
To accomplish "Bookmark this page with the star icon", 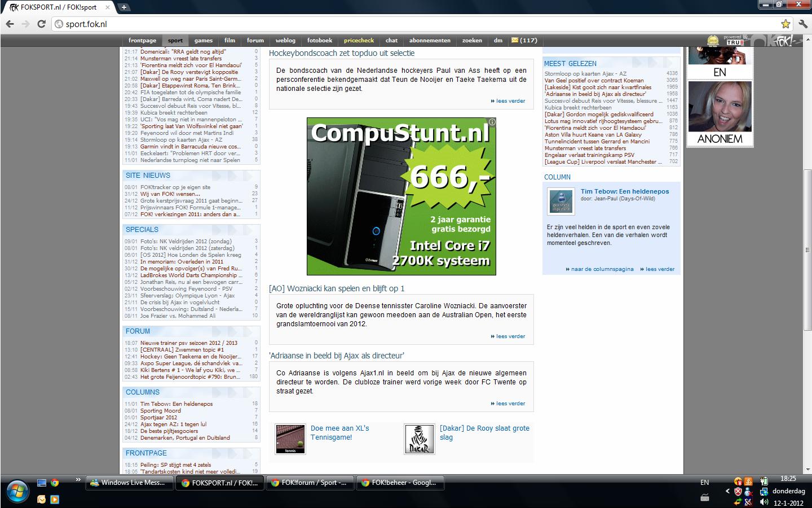I will 785,24.
